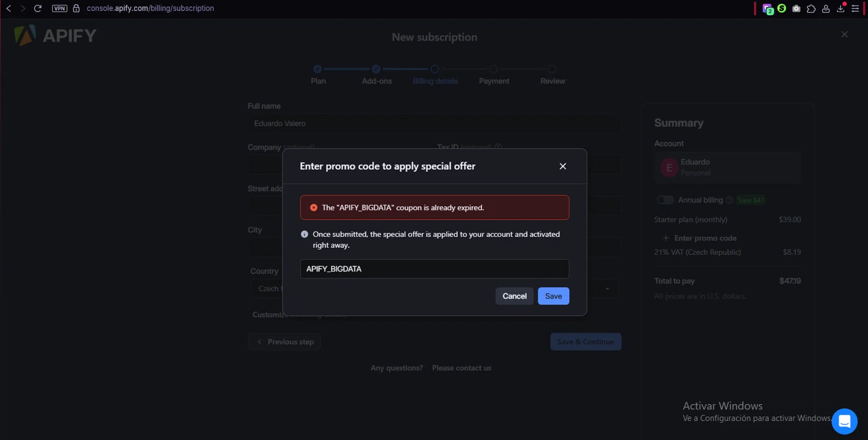Click the 'New subscription' page heading
Screen dimensions: 868x440
click(435, 37)
